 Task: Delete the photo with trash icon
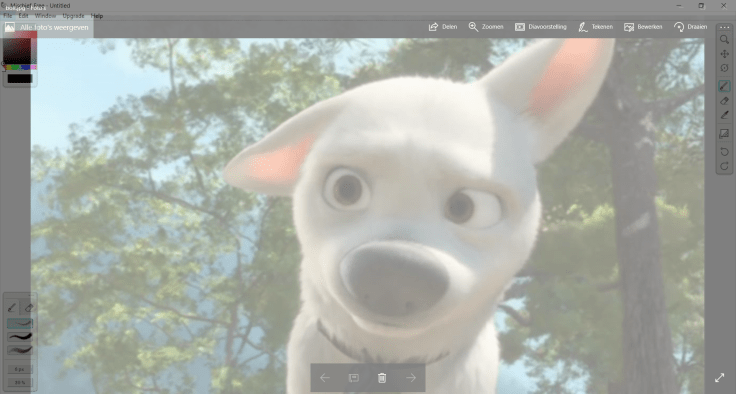click(382, 378)
